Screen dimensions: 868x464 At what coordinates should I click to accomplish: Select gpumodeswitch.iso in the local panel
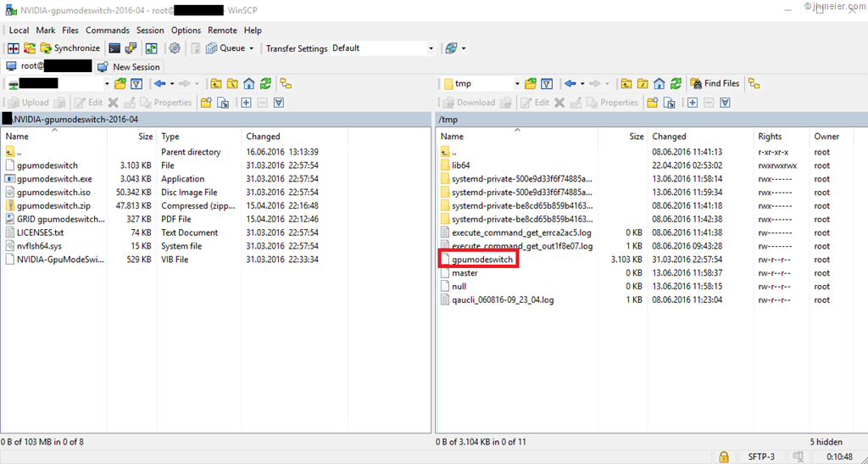pyautogui.click(x=53, y=193)
